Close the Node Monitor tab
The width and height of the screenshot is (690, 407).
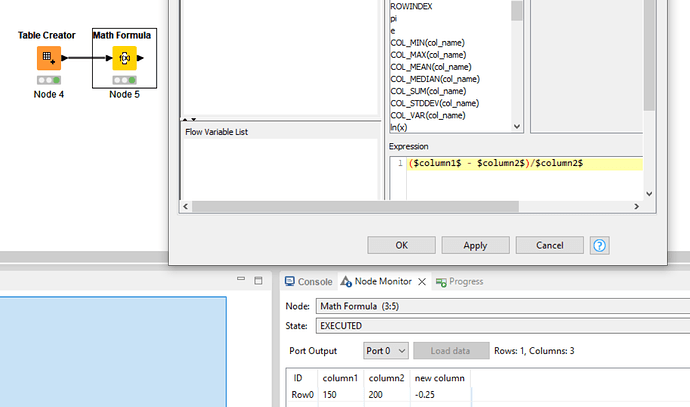click(422, 282)
